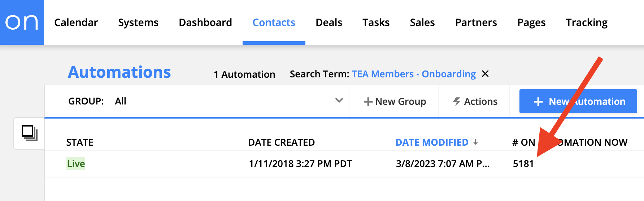Open the Calendar tab
The width and height of the screenshot is (644, 201).
tap(76, 22)
